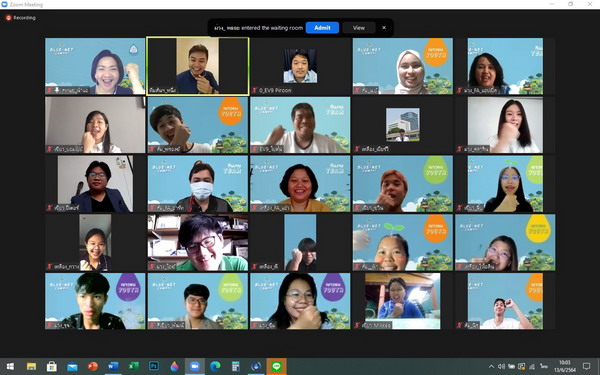Image resolution: width=600 pixels, height=375 pixels.
Task: Open Excel from the taskbar
Action: 134,366
